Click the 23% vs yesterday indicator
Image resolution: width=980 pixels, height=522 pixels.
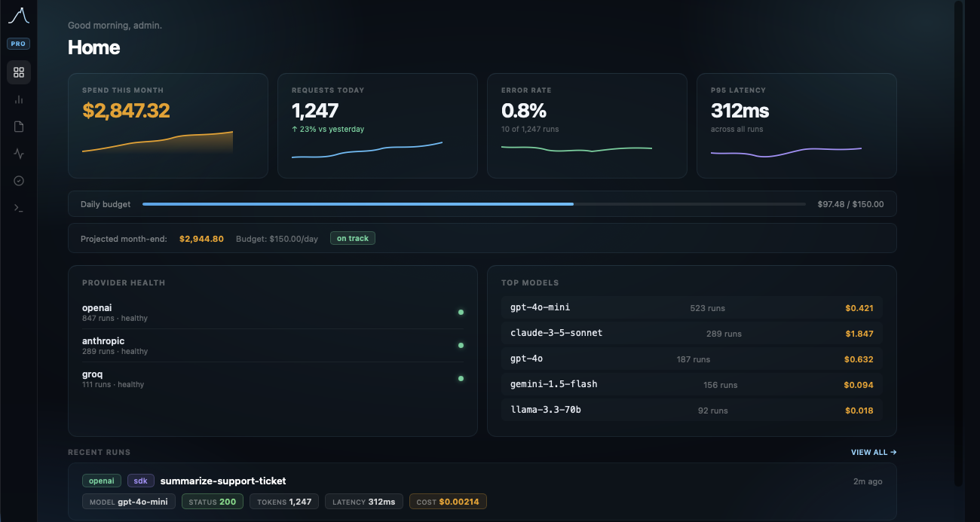point(328,130)
